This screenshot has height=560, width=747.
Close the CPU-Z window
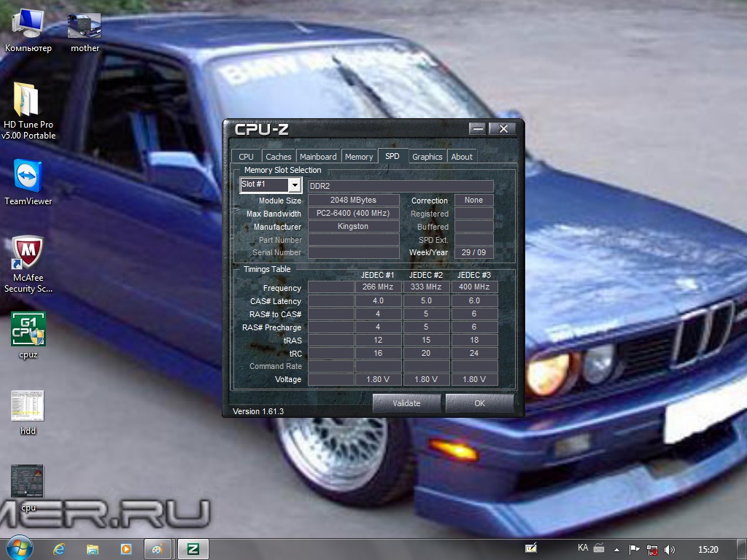503,128
